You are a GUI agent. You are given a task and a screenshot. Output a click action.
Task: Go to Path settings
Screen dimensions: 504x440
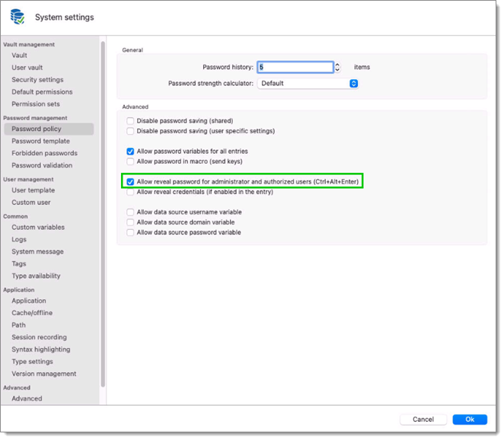pyautogui.click(x=18, y=325)
